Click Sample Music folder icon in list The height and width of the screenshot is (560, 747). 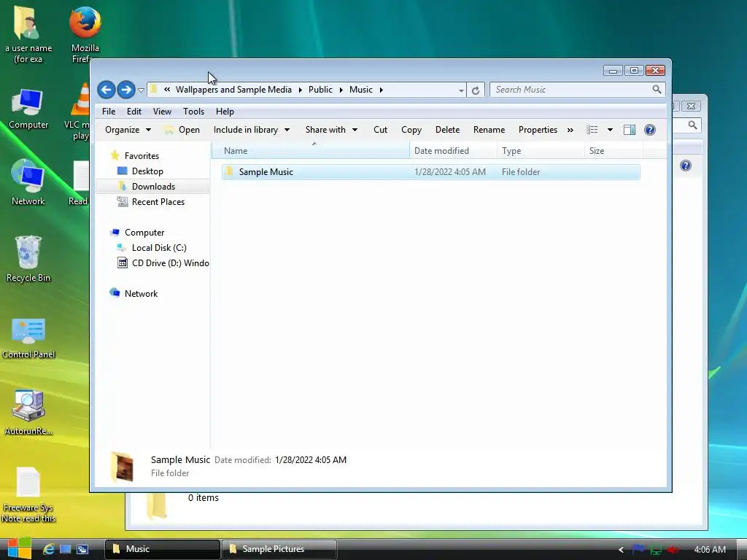[x=229, y=171]
